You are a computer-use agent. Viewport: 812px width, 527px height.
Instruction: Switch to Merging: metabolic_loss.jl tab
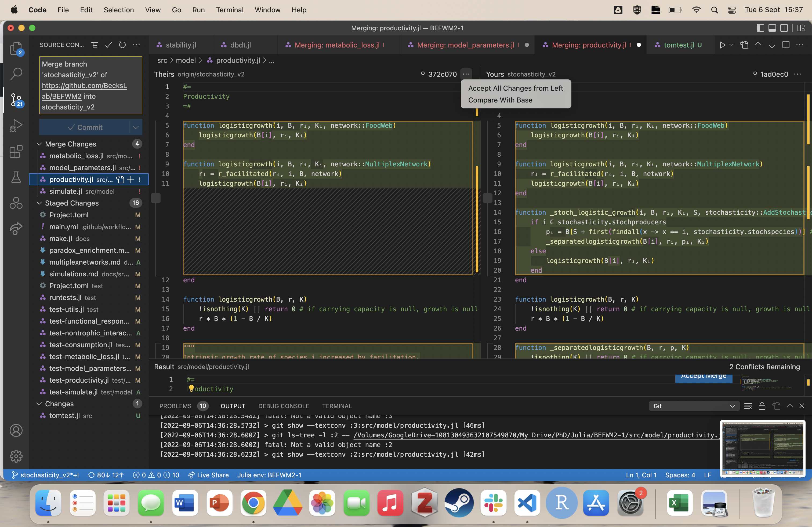click(339, 45)
